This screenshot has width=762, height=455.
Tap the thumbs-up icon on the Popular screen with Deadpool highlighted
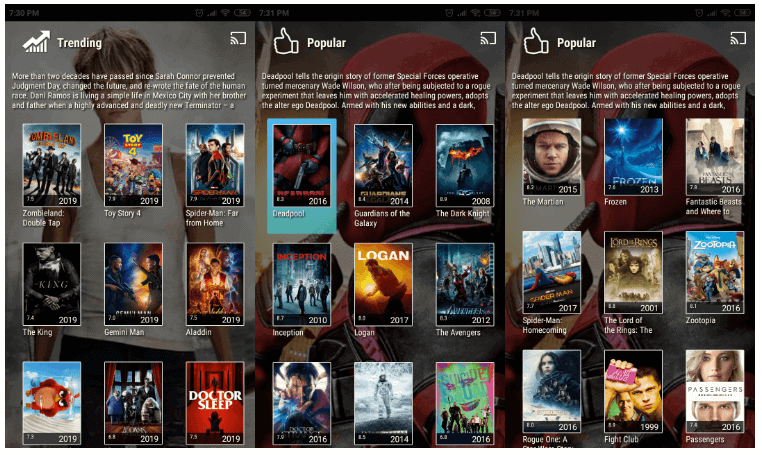coord(286,41)
